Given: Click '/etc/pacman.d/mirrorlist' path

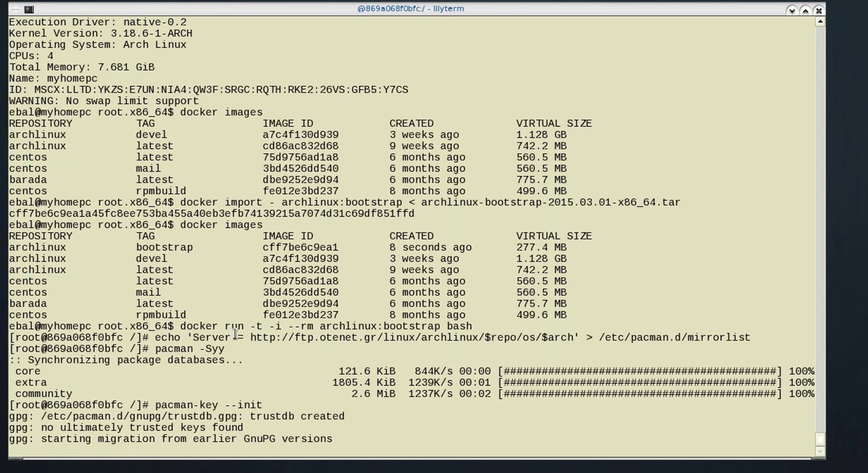Looking at the screenshot, I should [x=675, y=337].
